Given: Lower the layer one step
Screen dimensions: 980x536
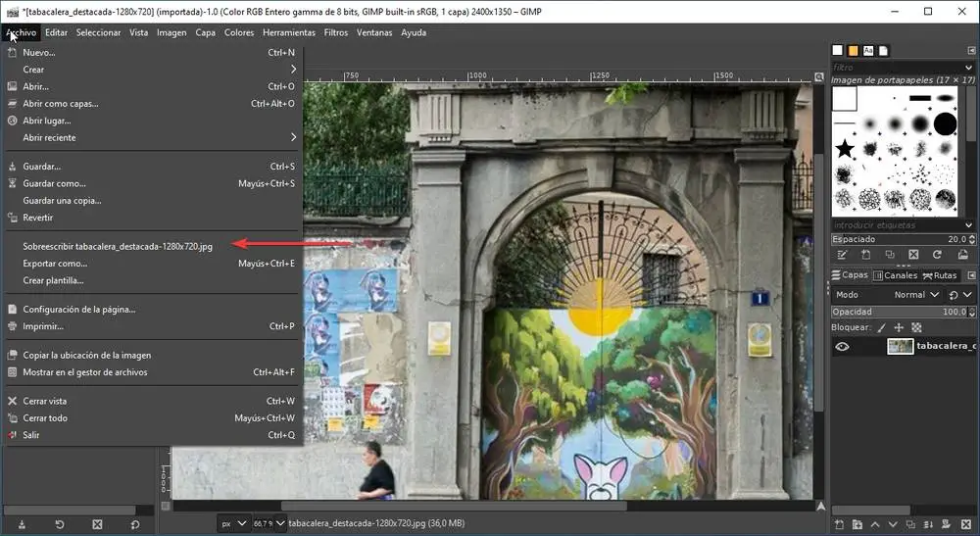Looking at the screenshot, I should click(x=893, y=525).
